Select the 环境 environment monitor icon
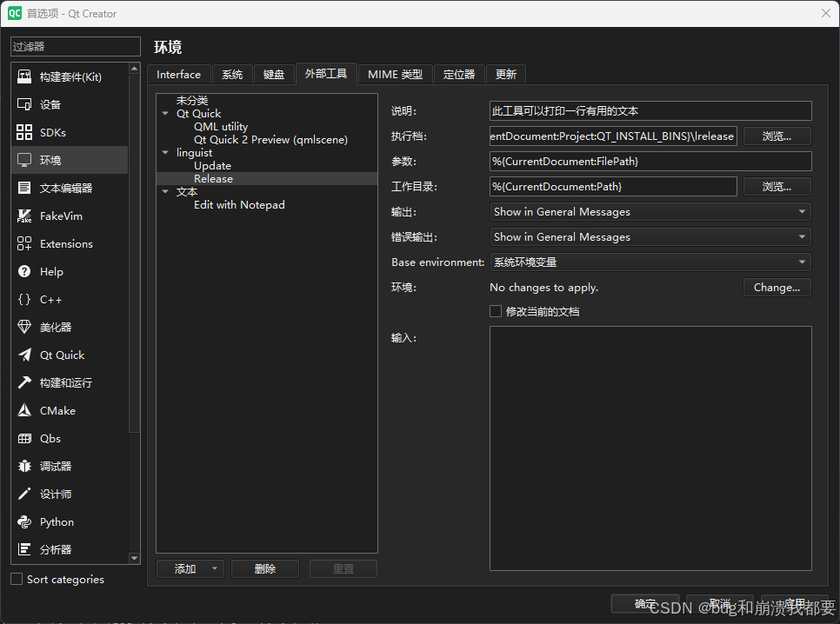 pyautogui.click(x=24, y=160)
